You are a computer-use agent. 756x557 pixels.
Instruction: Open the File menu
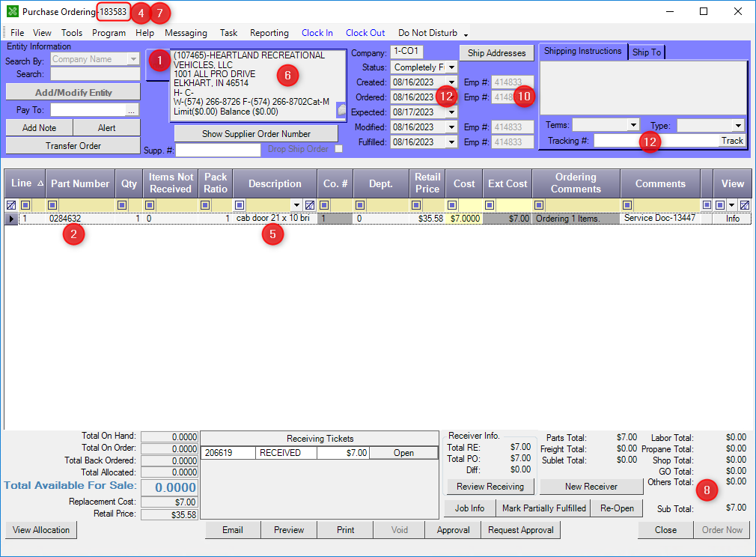17,33
